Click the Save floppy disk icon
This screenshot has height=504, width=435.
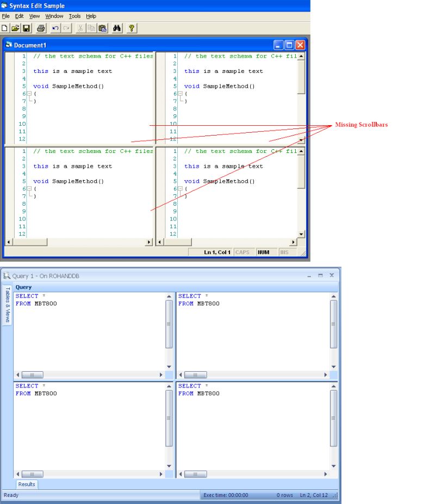26,28
